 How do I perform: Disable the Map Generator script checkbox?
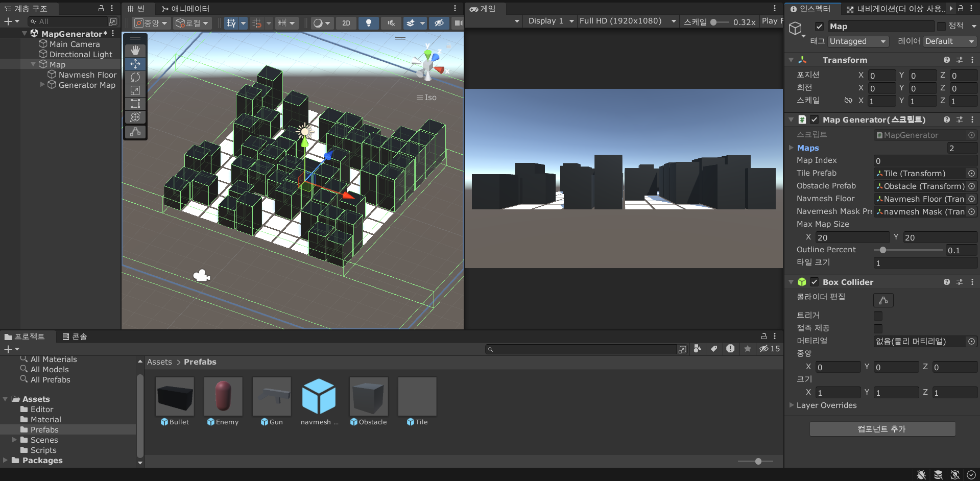tap(815, 119)
